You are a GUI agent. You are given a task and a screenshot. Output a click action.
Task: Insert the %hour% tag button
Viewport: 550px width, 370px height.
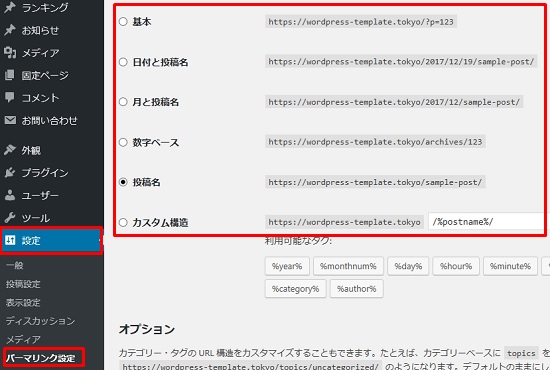(456, 266)
